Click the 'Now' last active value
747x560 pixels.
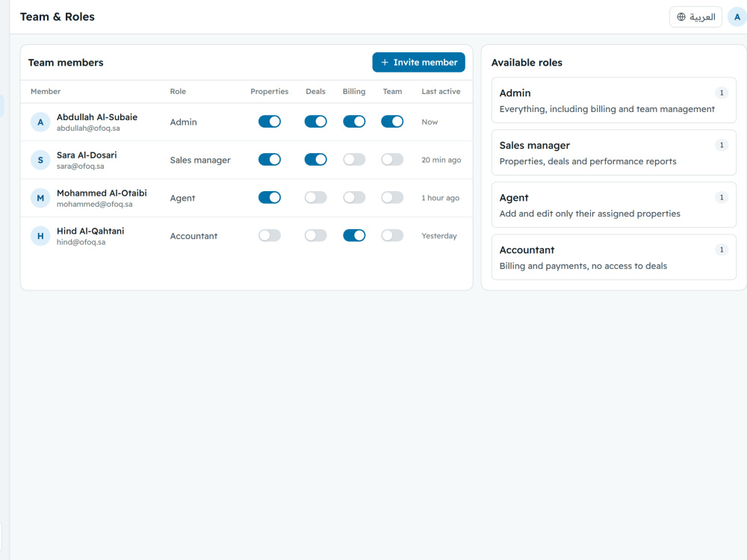coord(430,122)
